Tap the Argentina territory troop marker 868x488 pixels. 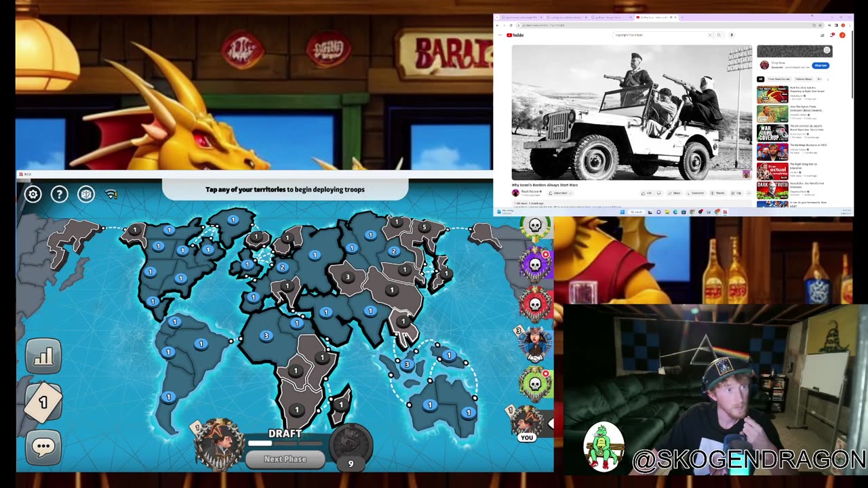point(168,398)
